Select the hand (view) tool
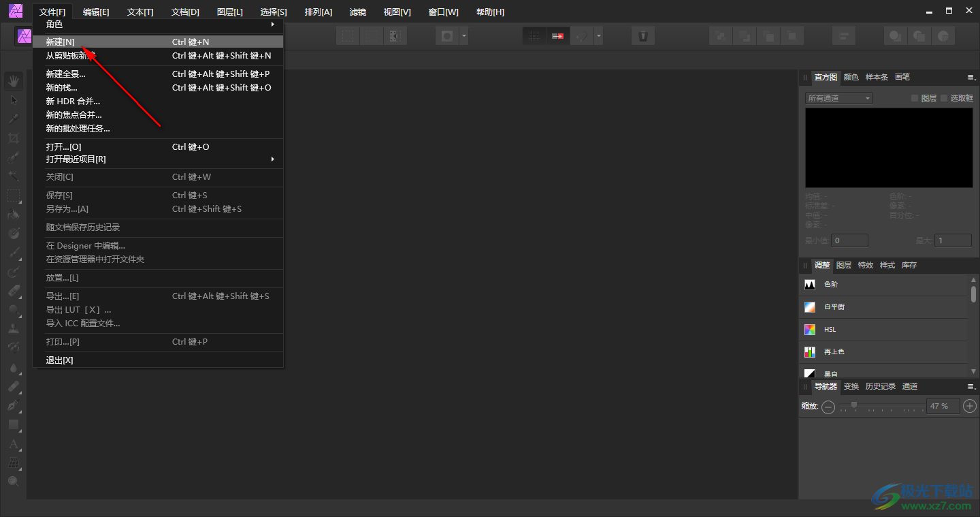 pos(14,81)
